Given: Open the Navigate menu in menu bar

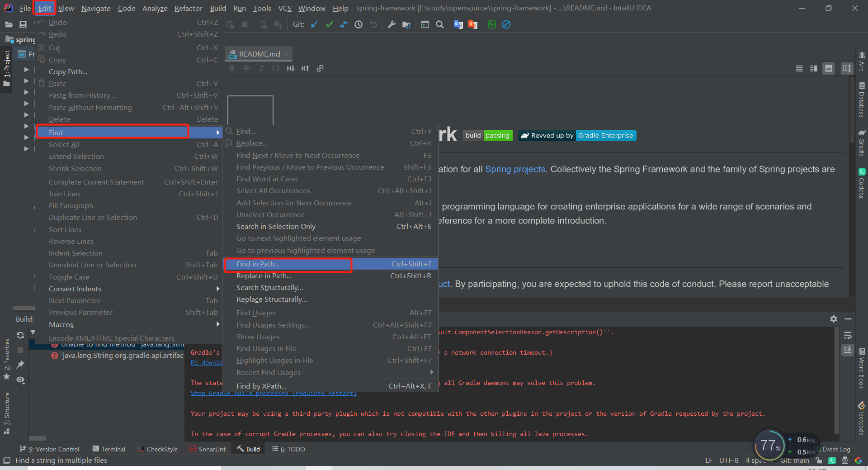Looking at the screenshot, I should 96,8.
